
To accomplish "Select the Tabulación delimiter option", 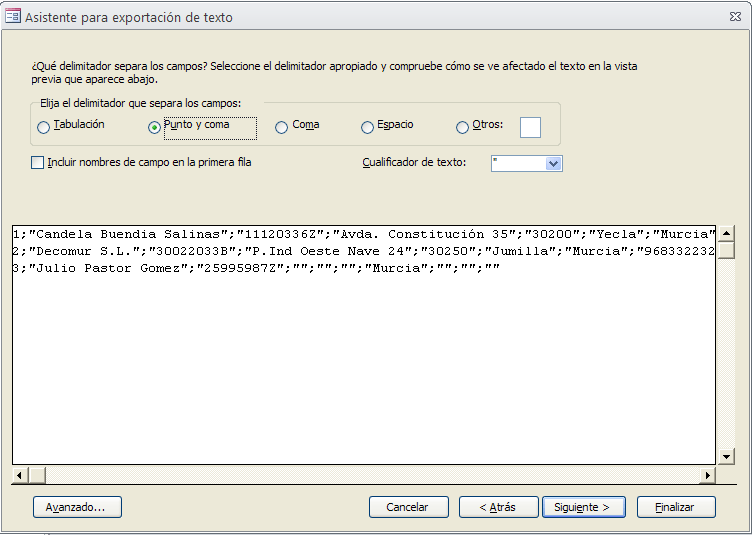I will [x=43, y=127].
